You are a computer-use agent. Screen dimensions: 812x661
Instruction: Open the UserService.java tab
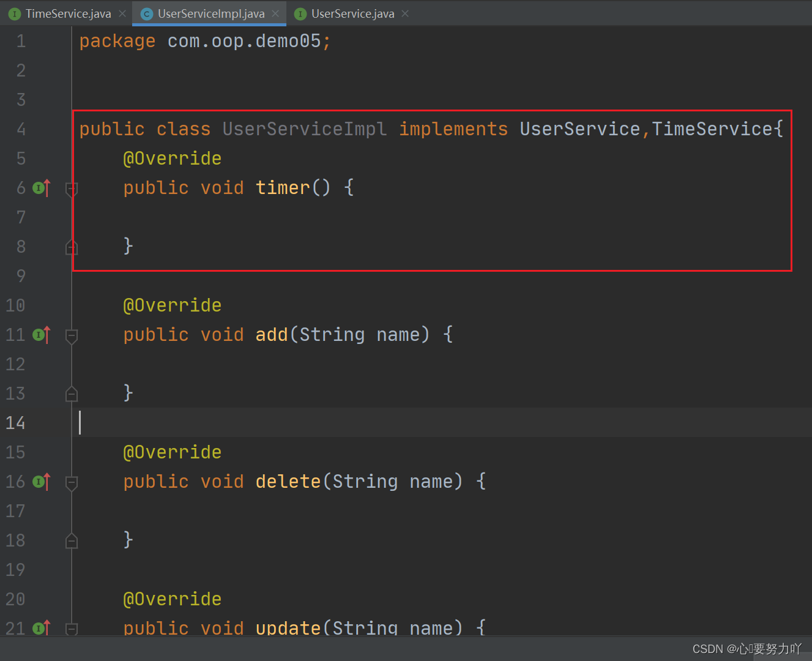(352, 13)
